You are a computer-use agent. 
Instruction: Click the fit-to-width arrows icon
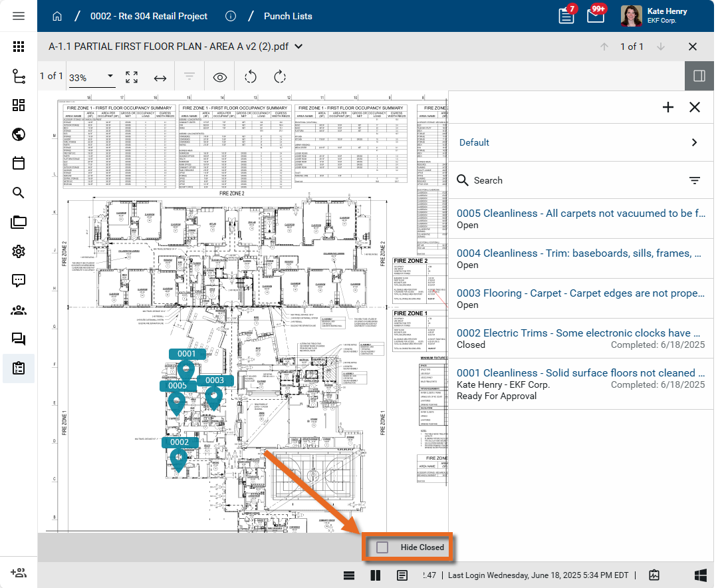coord(160,78)
